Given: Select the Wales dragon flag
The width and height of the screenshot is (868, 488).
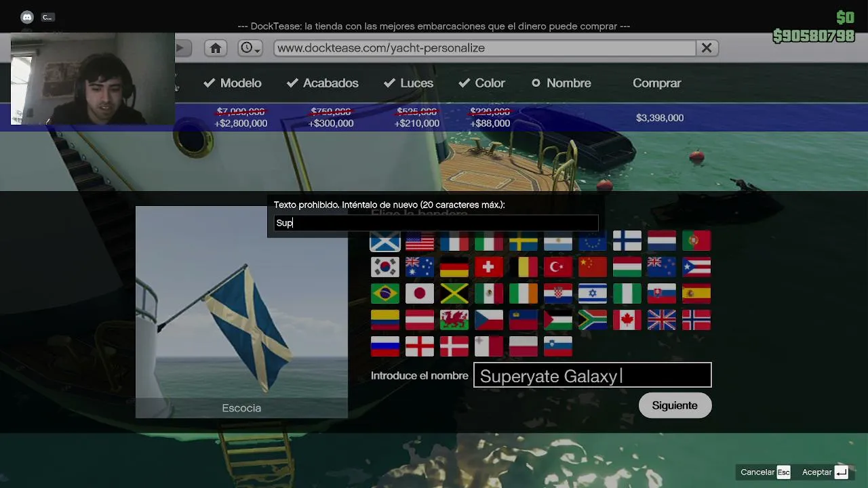Looking at the screenshot, I should point(454,320).
